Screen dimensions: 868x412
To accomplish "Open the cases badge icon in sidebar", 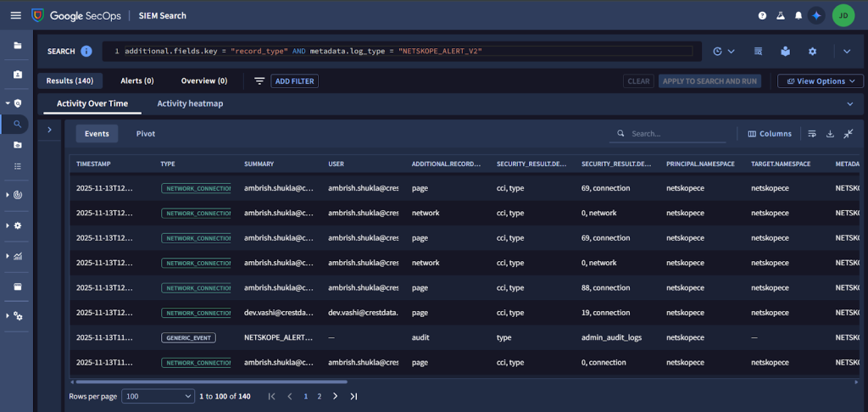I will coord(18,75).
